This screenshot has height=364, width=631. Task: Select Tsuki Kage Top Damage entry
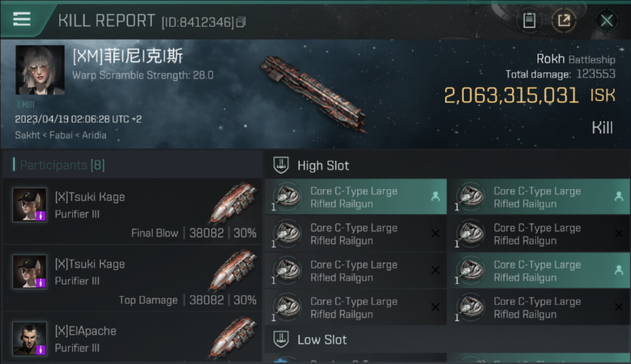point(132,278)
